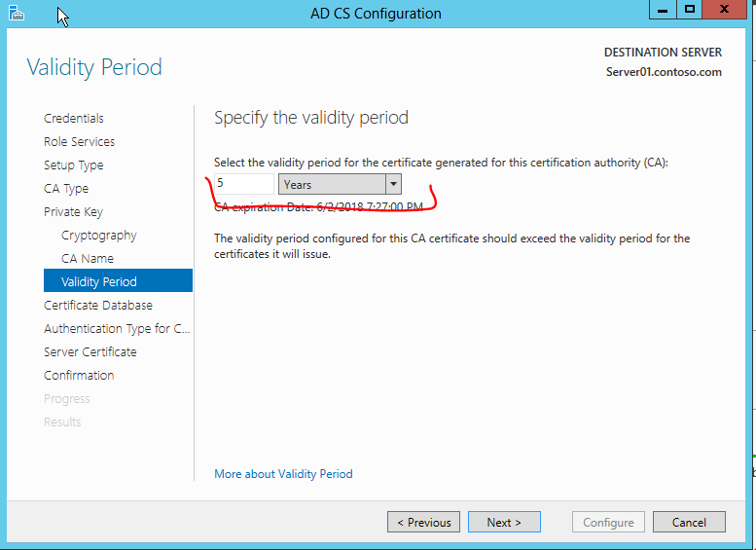Navigate to the CA Type step
Viewport: 756px width, 550px height.
pyautogui.click(x=66, y=189)
